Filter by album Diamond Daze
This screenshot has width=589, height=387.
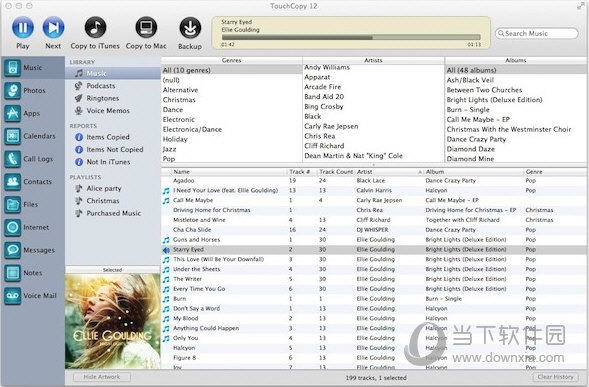pos(516,149)
